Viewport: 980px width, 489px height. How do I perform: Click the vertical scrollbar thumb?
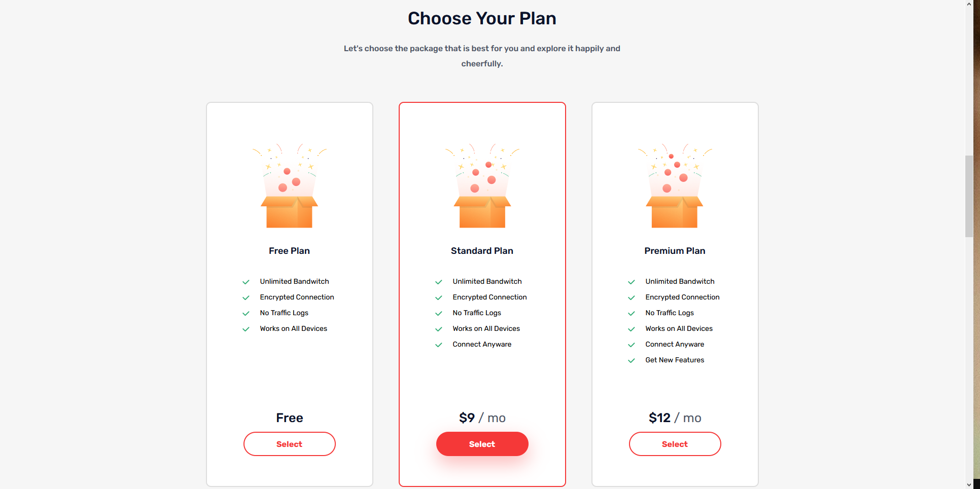click(969, 196)
